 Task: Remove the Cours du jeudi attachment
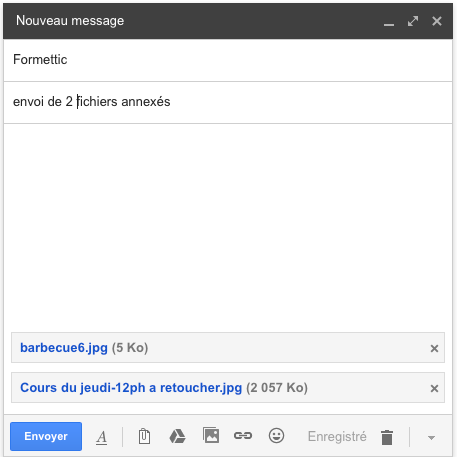(434, 388)
